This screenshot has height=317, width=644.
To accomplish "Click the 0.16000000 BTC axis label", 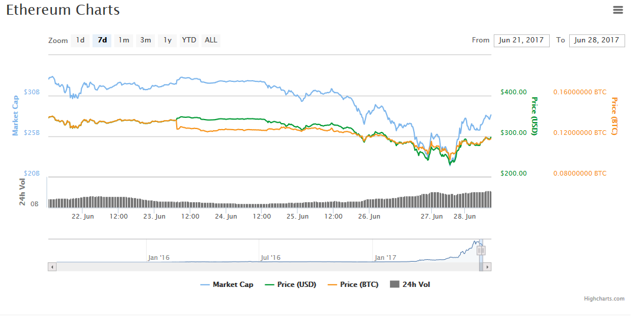I will coord(580,92).
